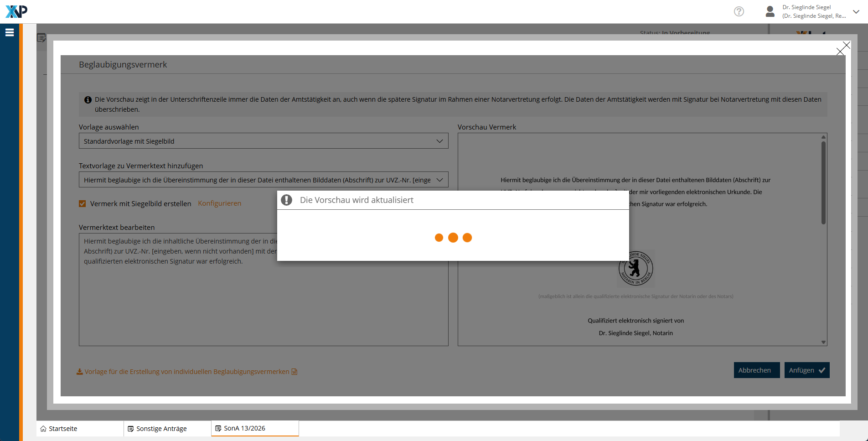
Task: Click the Abbrechen button
Action: coord(756,370)
